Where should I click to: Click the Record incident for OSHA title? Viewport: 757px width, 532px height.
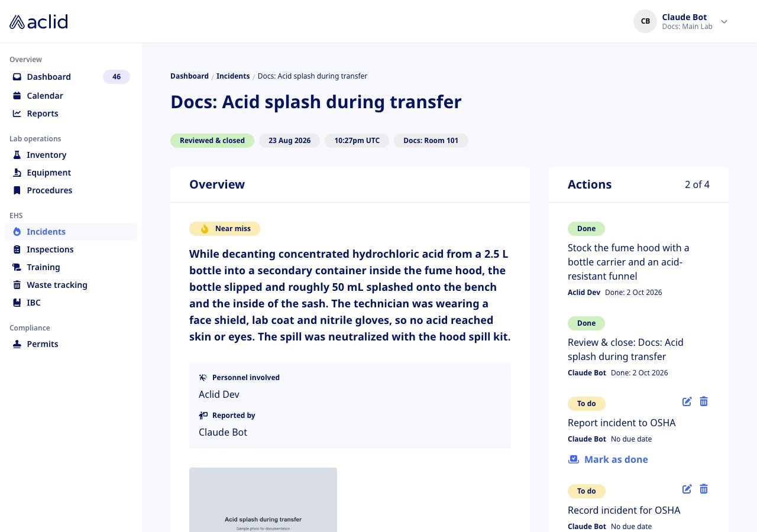[624, 510]
